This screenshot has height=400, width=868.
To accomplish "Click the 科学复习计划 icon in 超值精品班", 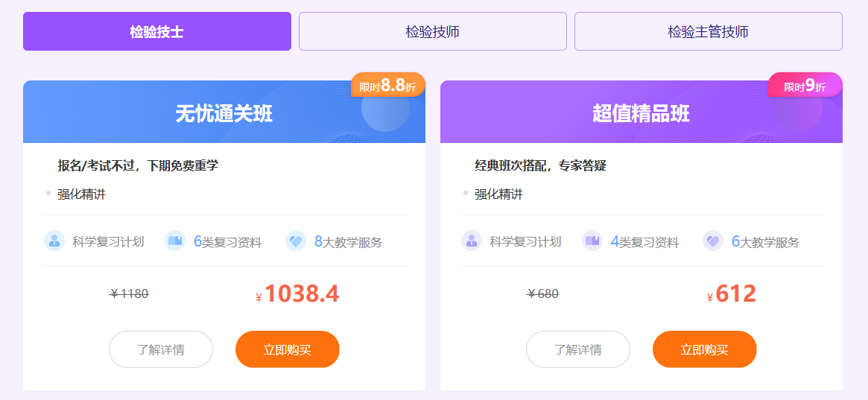I will [472, 241].
